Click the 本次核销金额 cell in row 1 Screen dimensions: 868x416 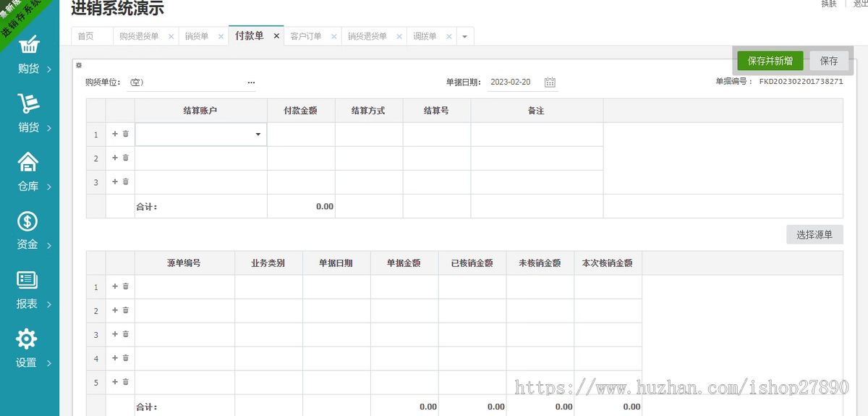tap(608, 287)
